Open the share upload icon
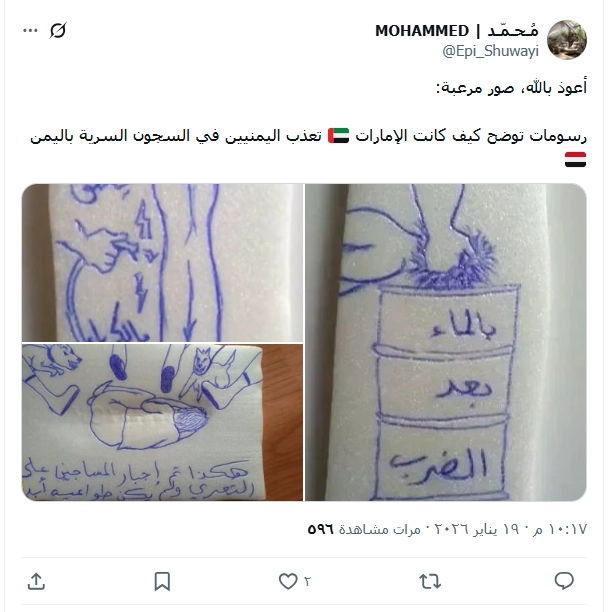 [37, 581]
